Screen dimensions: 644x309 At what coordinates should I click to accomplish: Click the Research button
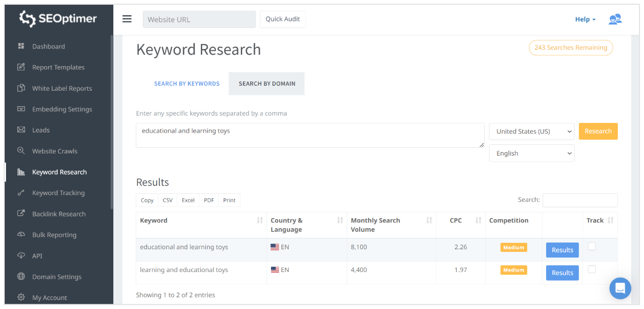pos(598,131)
